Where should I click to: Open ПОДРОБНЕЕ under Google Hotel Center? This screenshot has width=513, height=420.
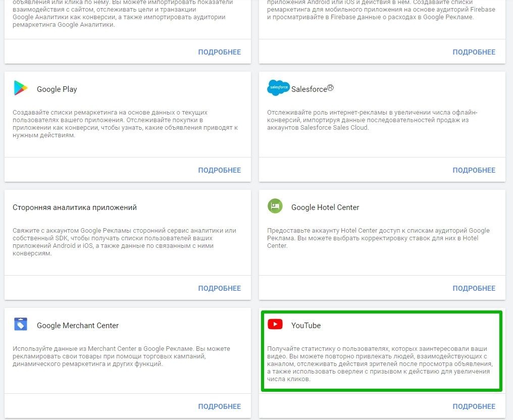[474, 288]
